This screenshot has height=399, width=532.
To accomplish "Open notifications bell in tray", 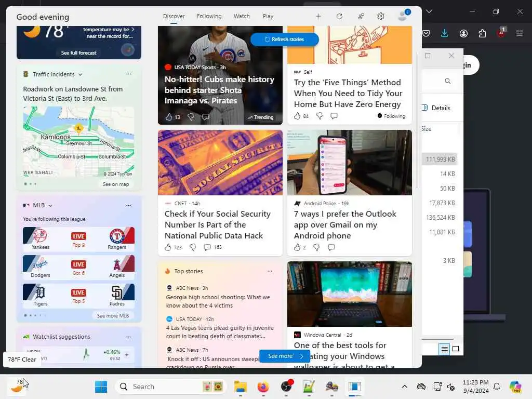I will pyautogui.click(x=497, y=387).
